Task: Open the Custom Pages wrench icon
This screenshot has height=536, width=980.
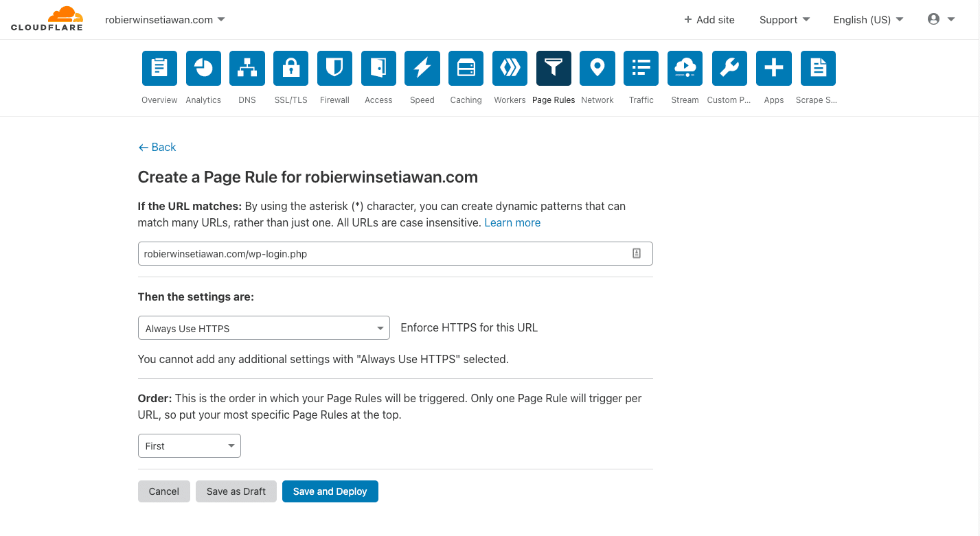Action: click(x=729, y=68)
